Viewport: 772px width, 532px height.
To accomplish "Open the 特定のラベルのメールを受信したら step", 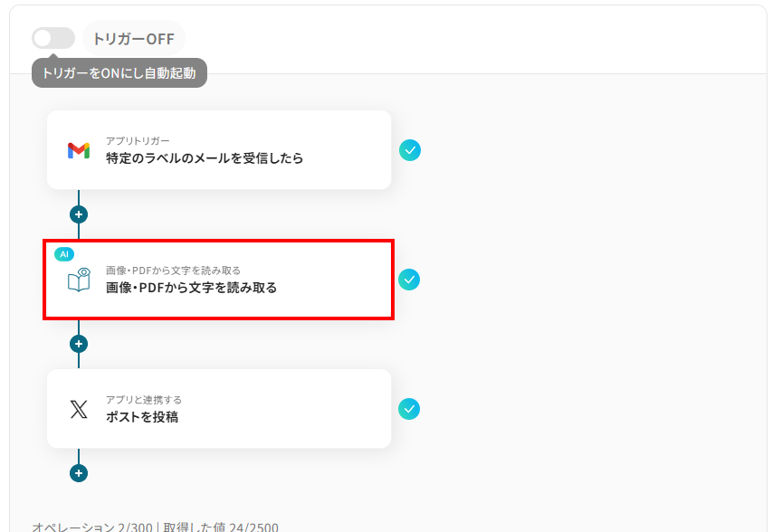I will tap(219, 150).
